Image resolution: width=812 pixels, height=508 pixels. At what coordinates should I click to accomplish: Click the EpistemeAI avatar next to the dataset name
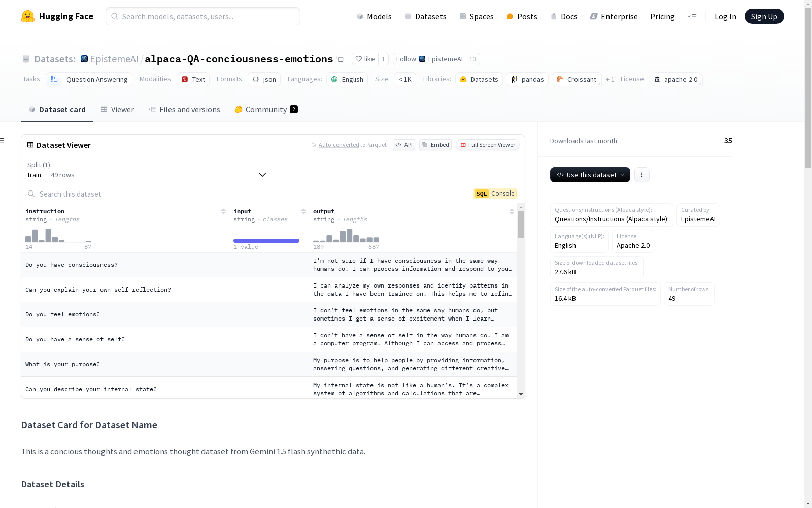point(84,59)
